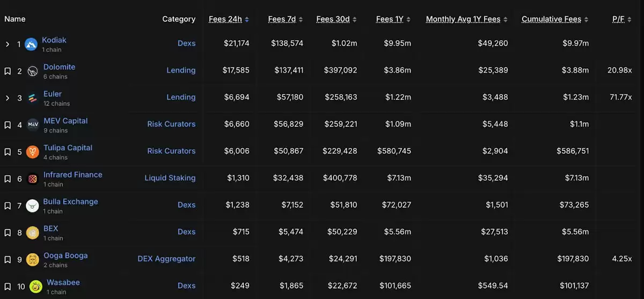Click the Kodiak protocol logo icon
This screenshot has width=644, height=299.
pos(31,45)
